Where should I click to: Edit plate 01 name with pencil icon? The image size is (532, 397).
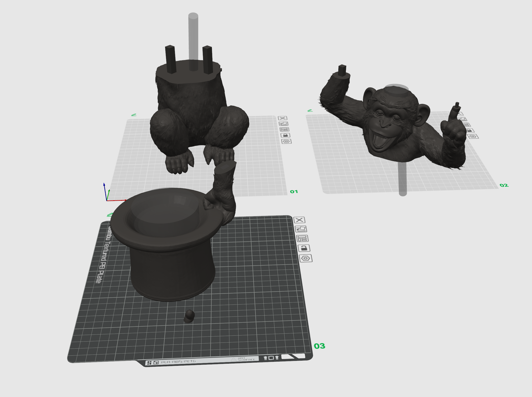click(134, 115)
